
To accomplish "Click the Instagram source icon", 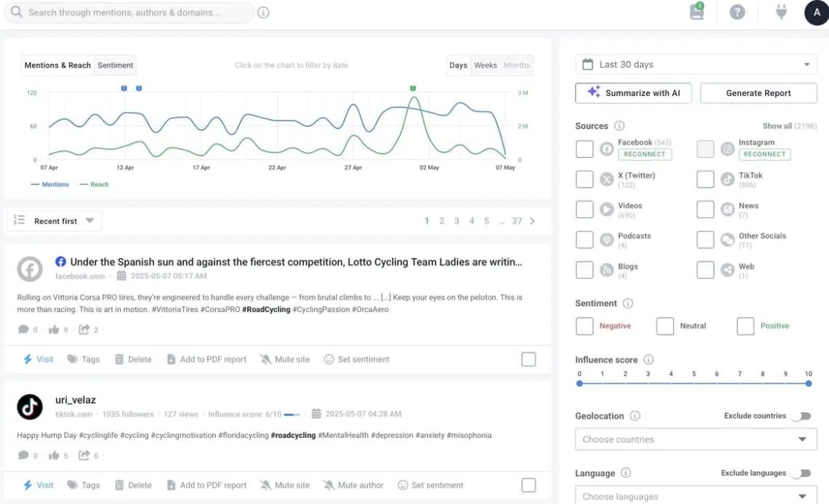I will click(x=727, y=149).
